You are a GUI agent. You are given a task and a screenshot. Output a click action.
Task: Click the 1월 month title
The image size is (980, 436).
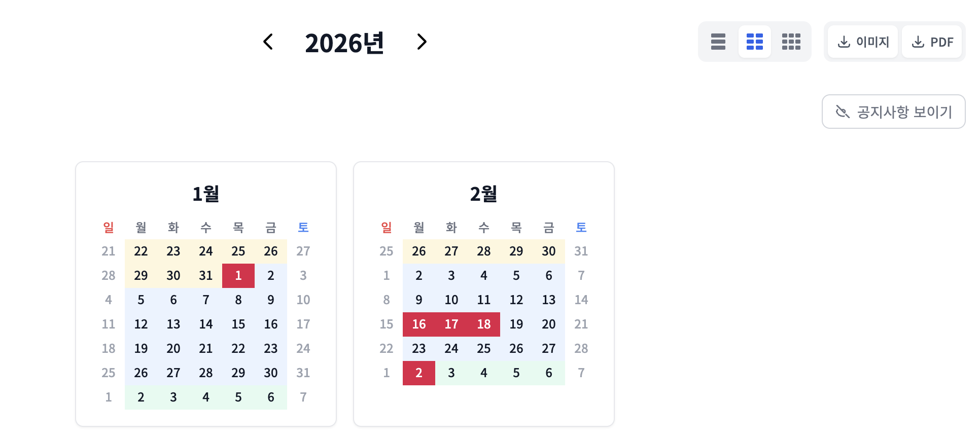(206, 194)
